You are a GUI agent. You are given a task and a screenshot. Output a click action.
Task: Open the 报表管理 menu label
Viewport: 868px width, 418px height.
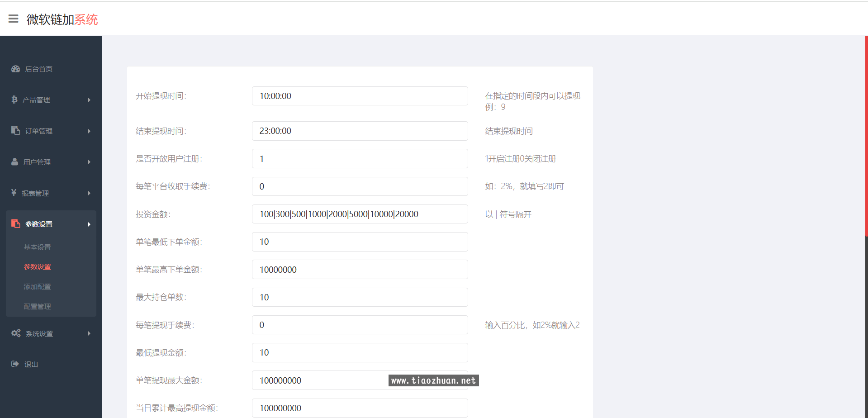[x=35, y=193]
